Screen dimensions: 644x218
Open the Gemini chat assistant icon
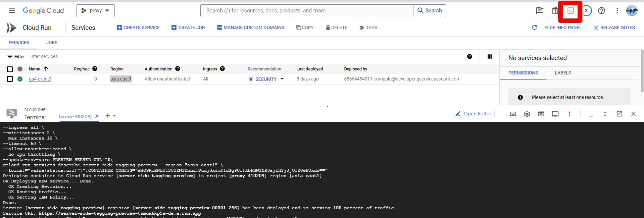click(x=540, y=11)
